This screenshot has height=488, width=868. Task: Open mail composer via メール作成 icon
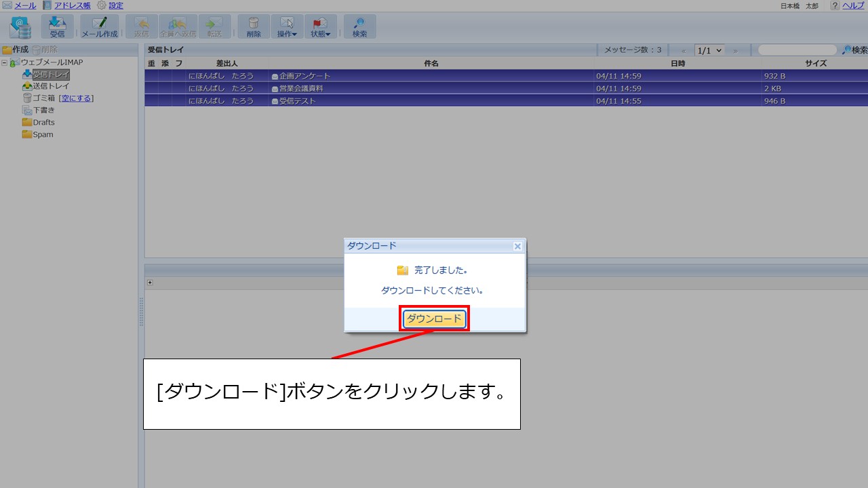(98, 26)
